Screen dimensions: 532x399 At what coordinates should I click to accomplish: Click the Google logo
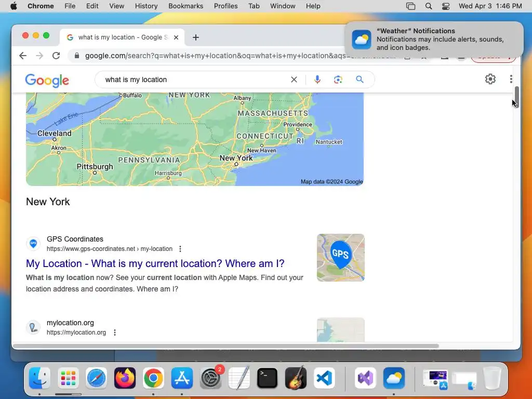[x=47, y=81]
